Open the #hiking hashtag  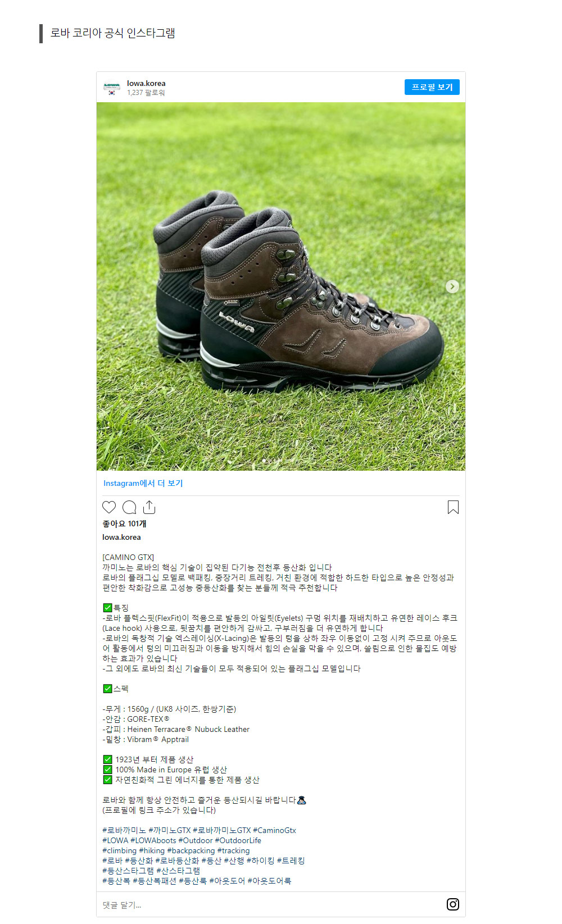tap(152, 850)
